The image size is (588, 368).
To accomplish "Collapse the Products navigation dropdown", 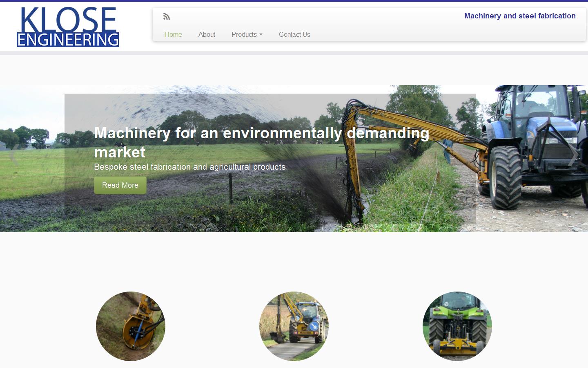I will tap(247, 35).
